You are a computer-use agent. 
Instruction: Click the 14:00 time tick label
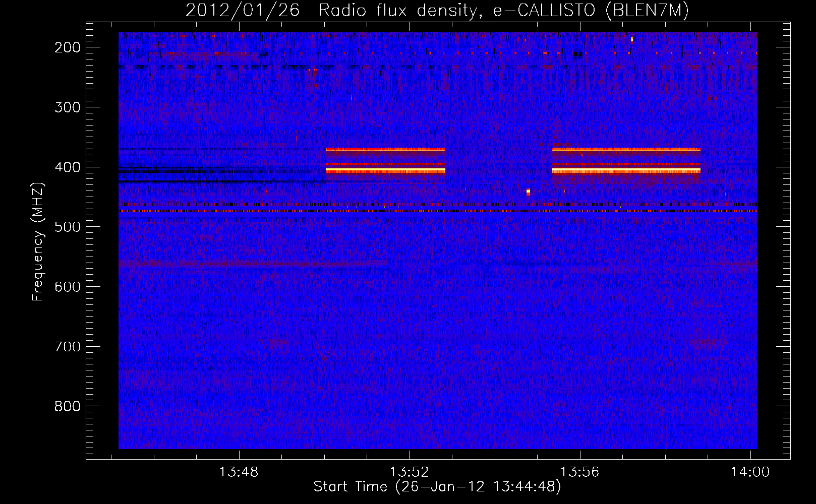750,472
